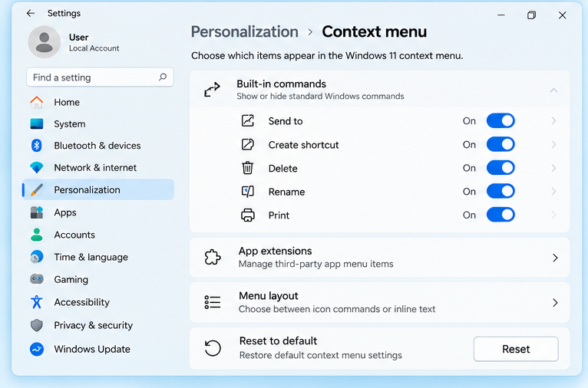Open the App extensions chevron
588x388 pixels.
tap(555, 258)
